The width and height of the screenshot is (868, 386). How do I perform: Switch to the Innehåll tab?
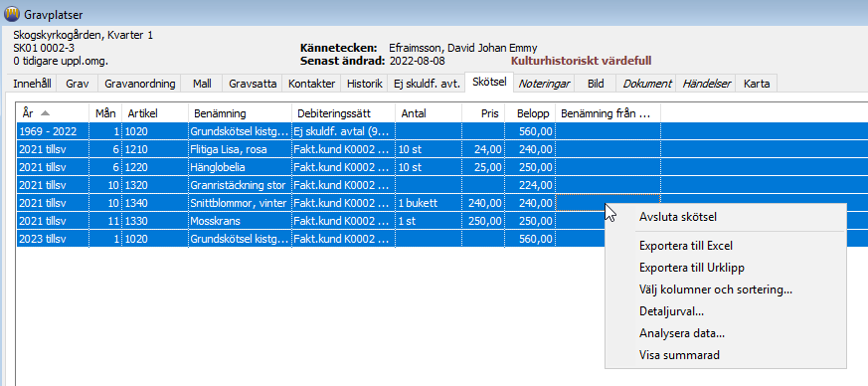click(x=33, y=85)
